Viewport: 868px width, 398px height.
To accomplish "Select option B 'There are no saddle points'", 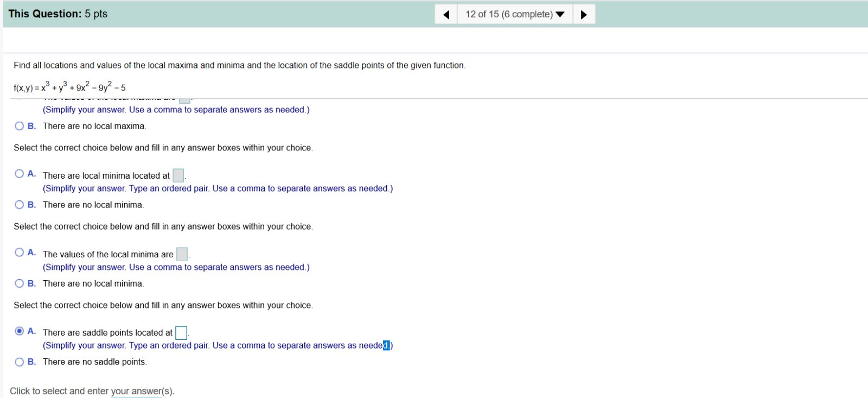I will (20, 362).
